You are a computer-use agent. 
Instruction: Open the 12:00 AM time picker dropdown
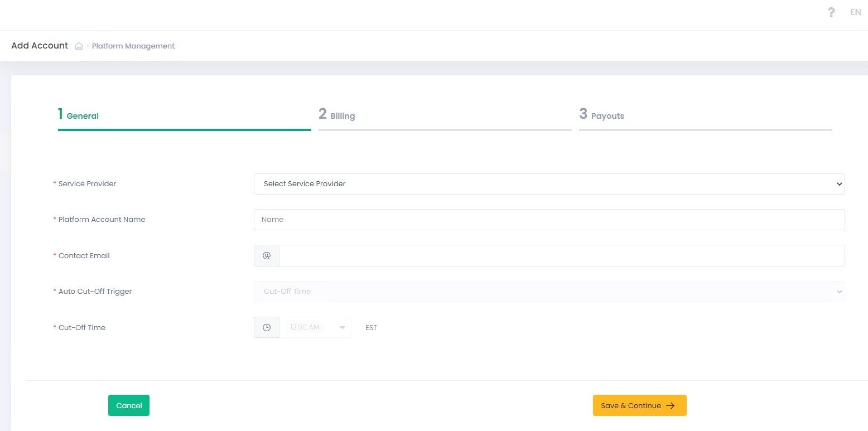pyautogui.click(x=316, y=327)
